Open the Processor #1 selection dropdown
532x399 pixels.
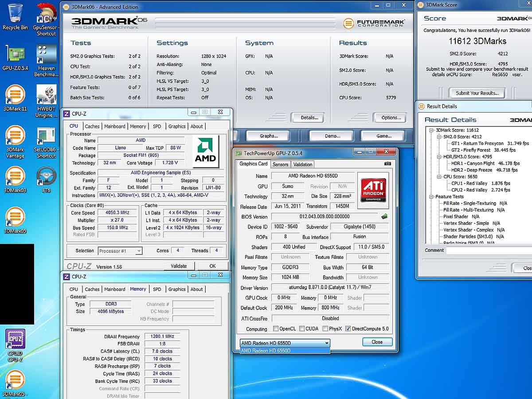120,251
